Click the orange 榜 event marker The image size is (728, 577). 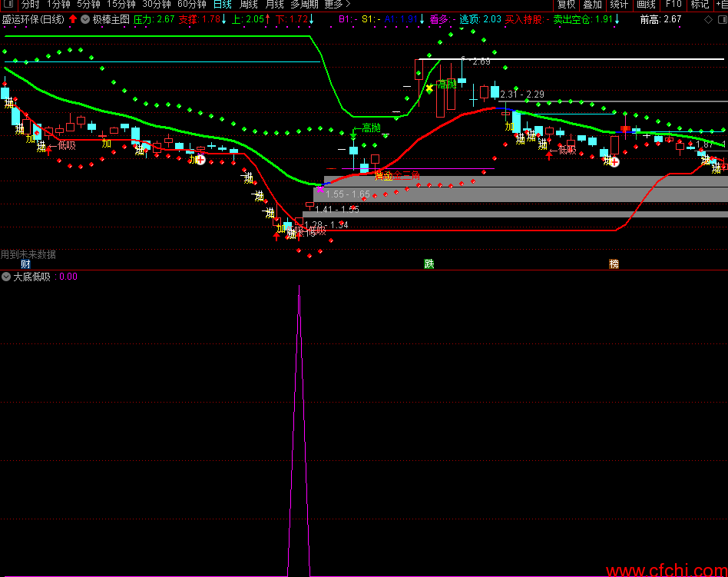[614, 264]
